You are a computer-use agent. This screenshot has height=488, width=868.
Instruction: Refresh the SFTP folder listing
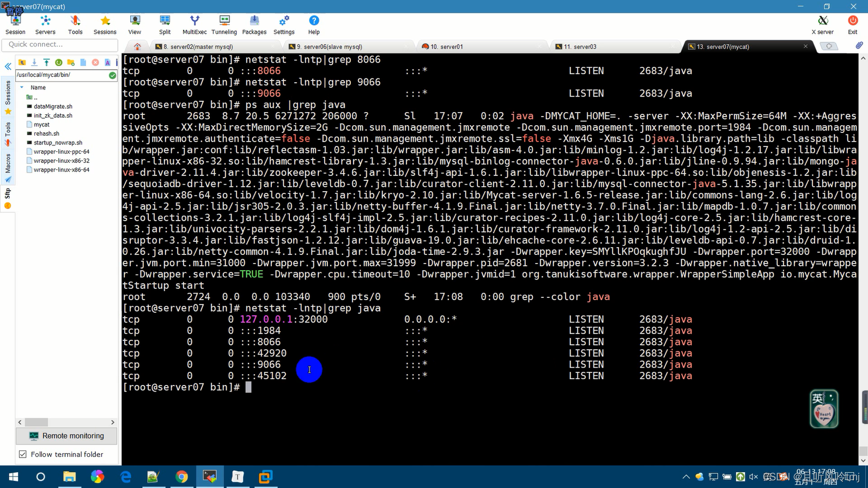click(x=59, y=63)
